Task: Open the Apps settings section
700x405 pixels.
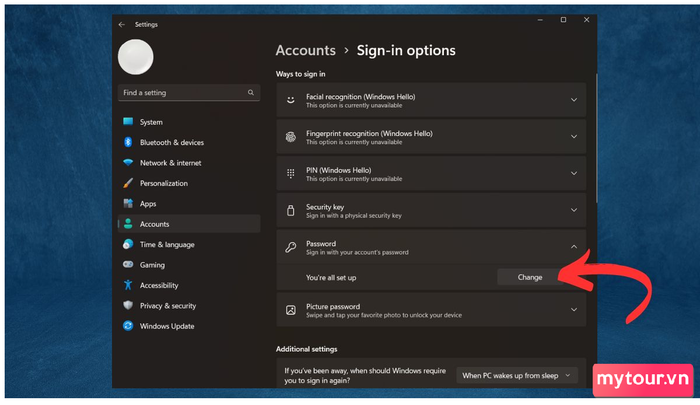Action: [189, 204]
